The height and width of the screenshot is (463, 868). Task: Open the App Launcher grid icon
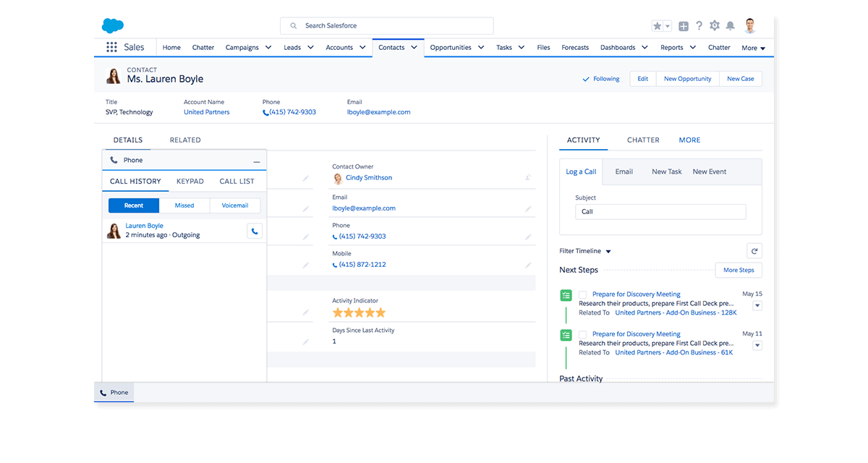(111, 48)
